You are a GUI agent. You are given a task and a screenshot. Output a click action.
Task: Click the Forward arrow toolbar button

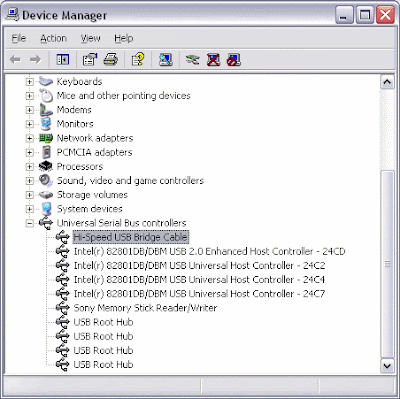click(x=35, y=60)
